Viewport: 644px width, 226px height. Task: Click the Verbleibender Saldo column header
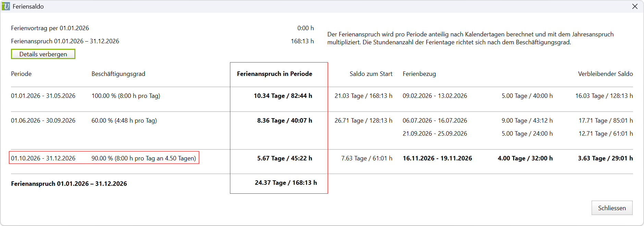[x=605, y=74]
